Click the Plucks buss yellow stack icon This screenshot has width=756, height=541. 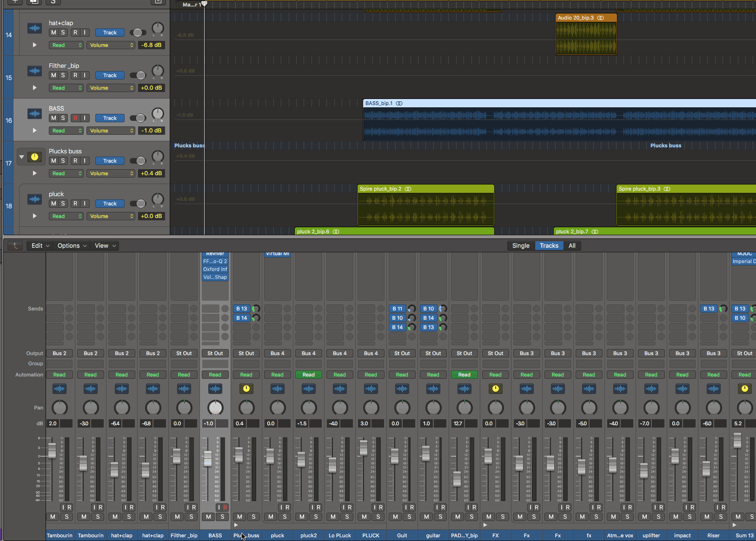(x=34, y=157)
